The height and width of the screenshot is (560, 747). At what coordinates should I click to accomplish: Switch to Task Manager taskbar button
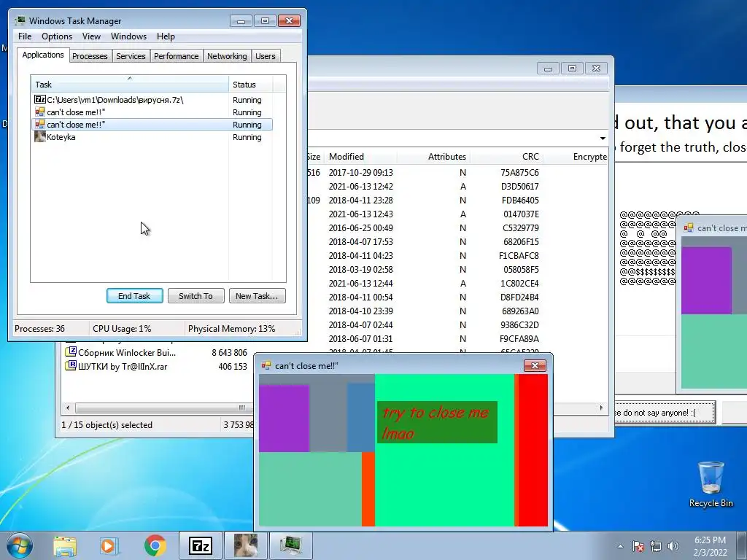(291, 546)
